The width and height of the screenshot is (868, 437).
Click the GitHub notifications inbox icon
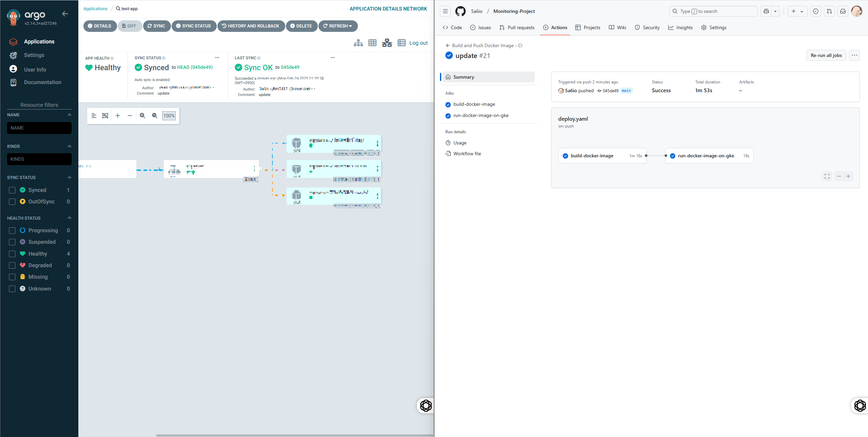point(843,11)
